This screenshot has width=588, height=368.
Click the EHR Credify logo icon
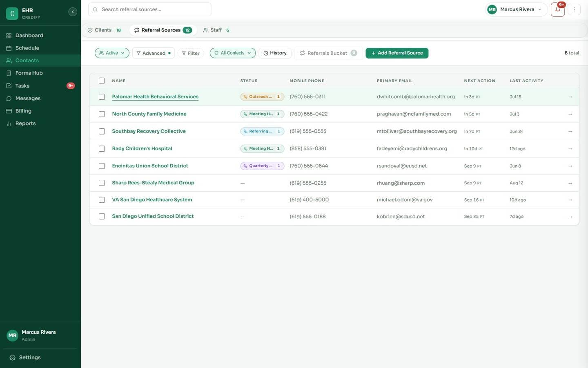tap(12, 13)
